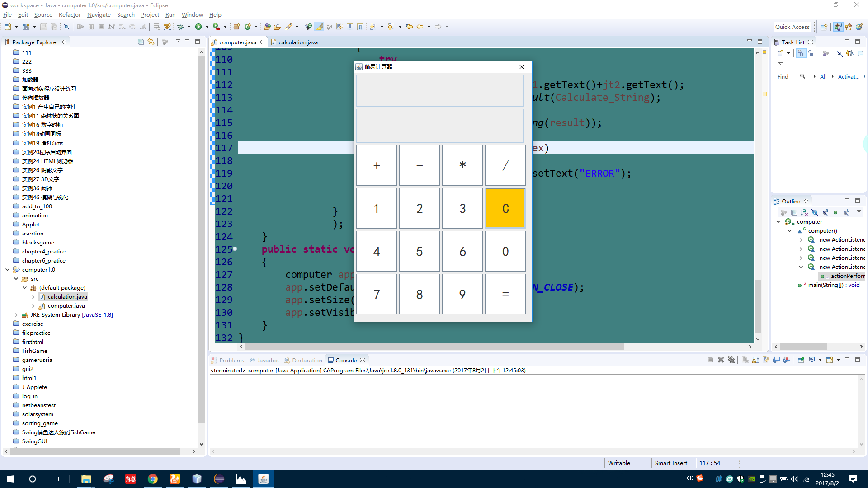Screen dimensions: 868x488
Task: Click Pin Console icon
Action: pyautogui.click(x=801, y=360)
